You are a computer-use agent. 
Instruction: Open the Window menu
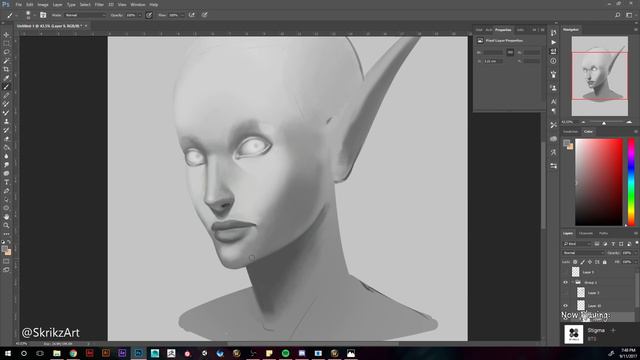[x=138, y=4]
